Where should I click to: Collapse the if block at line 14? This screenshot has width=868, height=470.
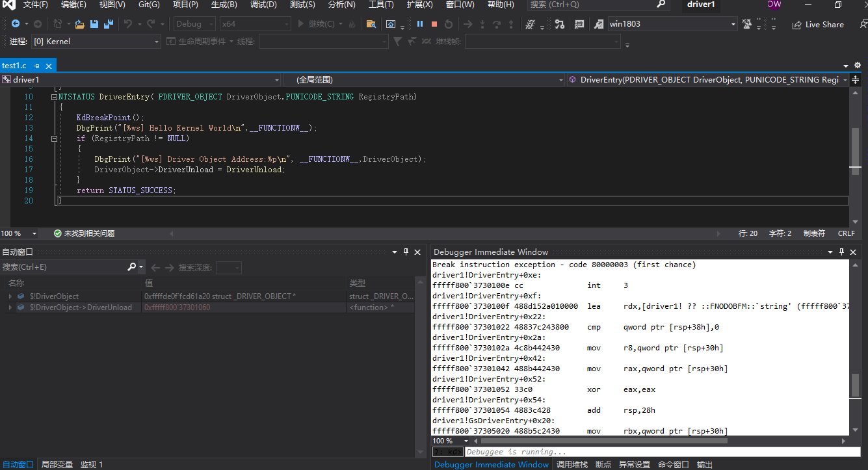coord(55,138)
